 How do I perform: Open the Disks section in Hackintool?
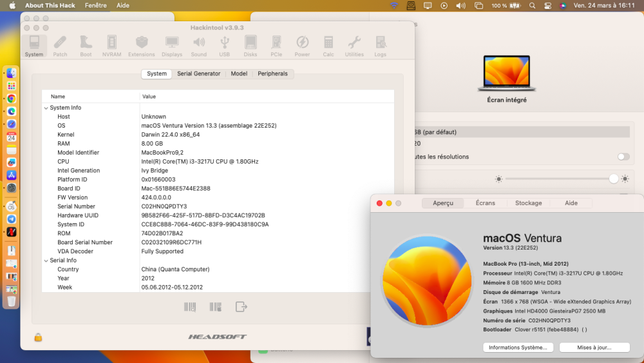[250, 46]
